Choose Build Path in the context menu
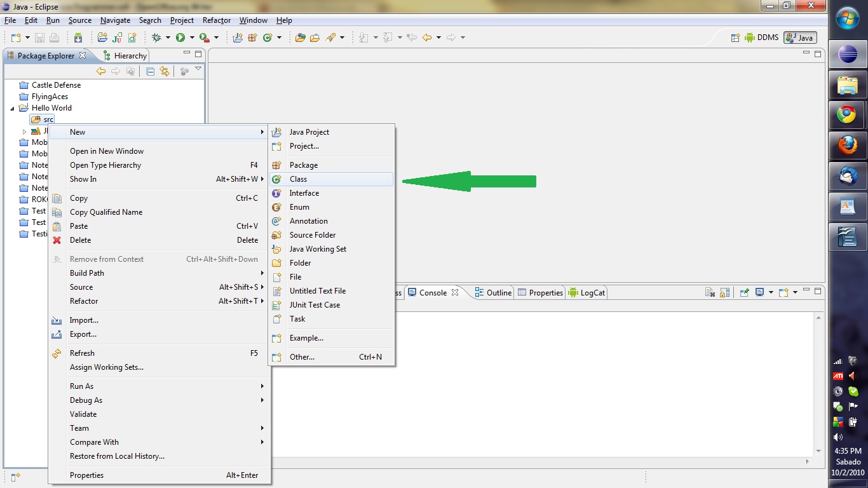The height and width of the screenshot is (488, 868). click(159, 273)
